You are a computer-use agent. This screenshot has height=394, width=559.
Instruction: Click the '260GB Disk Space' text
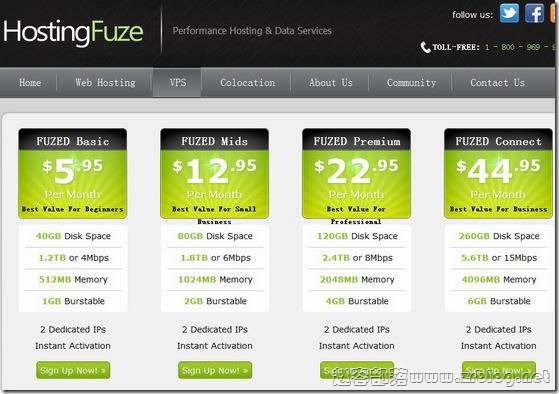(x=499, y=236)
